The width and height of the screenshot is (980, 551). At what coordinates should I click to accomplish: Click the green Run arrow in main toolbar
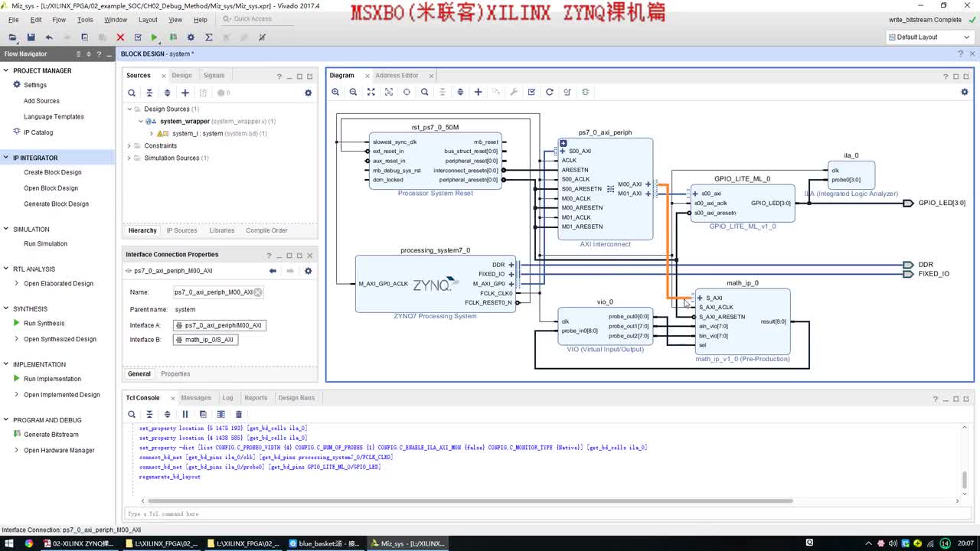click(155, 37)
